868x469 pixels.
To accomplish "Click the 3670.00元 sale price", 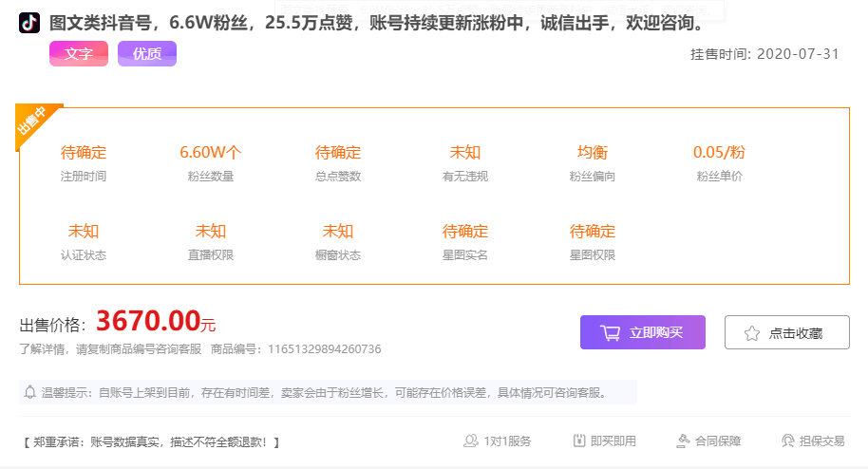I will click(x=156, y=321).
